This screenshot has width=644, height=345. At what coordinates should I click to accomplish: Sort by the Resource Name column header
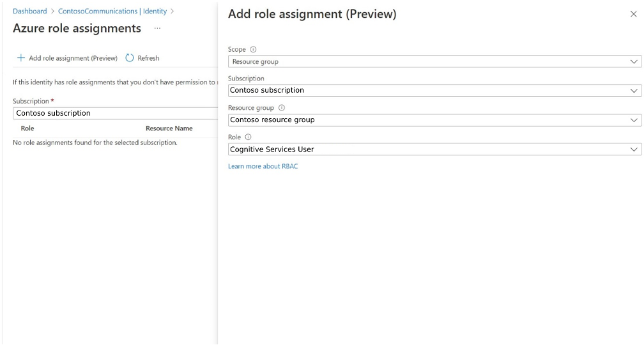pos(169,128)
